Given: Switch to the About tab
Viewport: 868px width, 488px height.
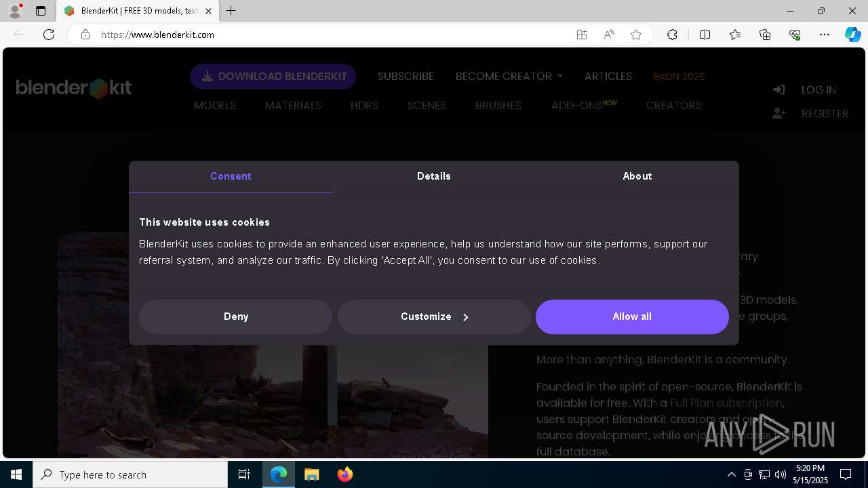Looking at the screenshot, I should click(637, 176).
